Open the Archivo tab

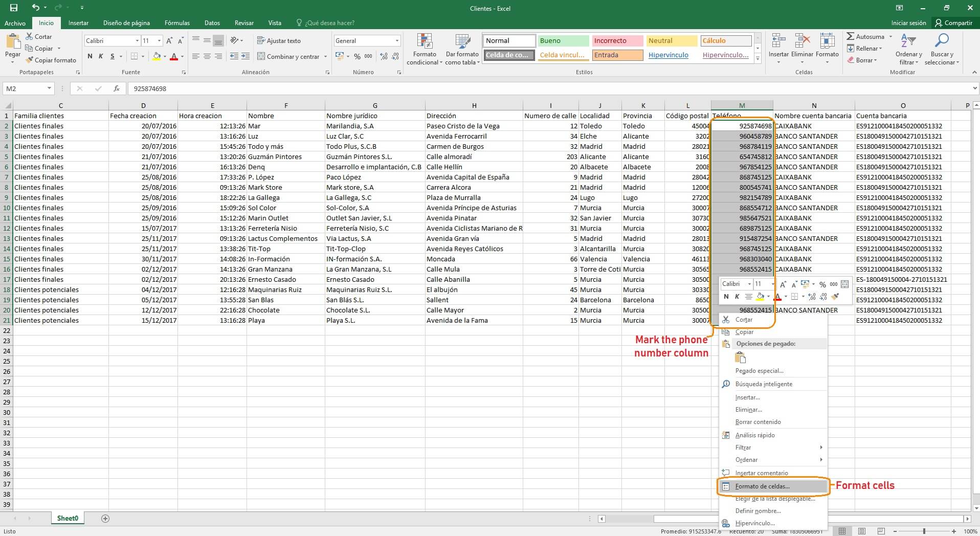15,23
